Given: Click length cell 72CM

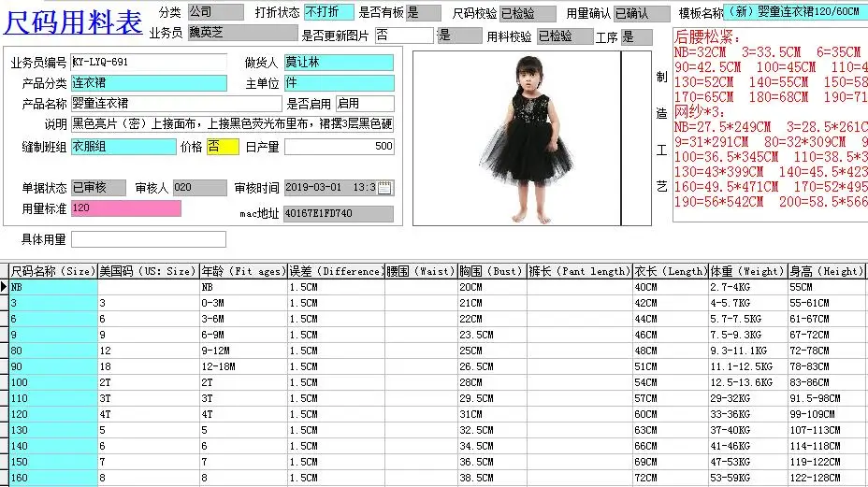Looking at the screenshot, I should point(671,478).
